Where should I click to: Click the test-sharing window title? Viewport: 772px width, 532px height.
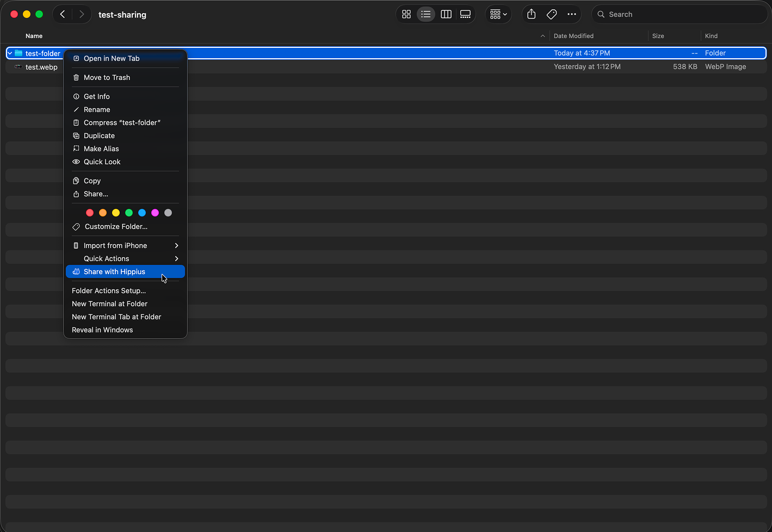[122, 15]
